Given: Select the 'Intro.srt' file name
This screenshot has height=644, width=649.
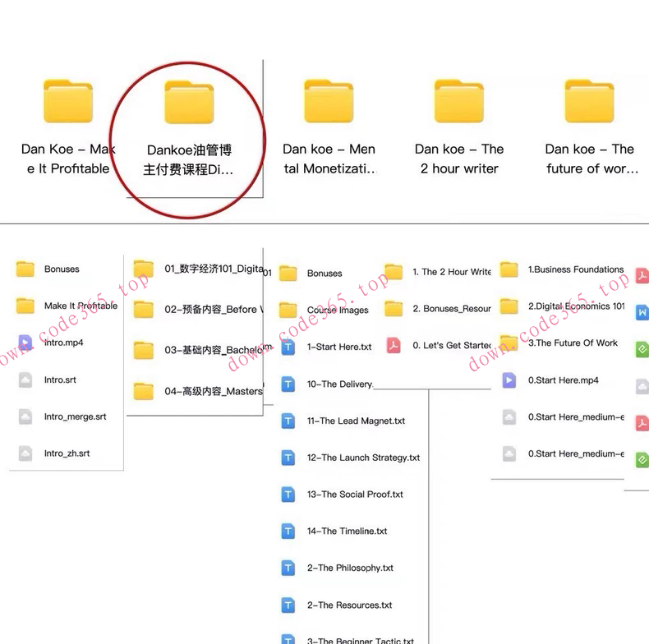Looking at the screenshot, I should click(60, 380).
